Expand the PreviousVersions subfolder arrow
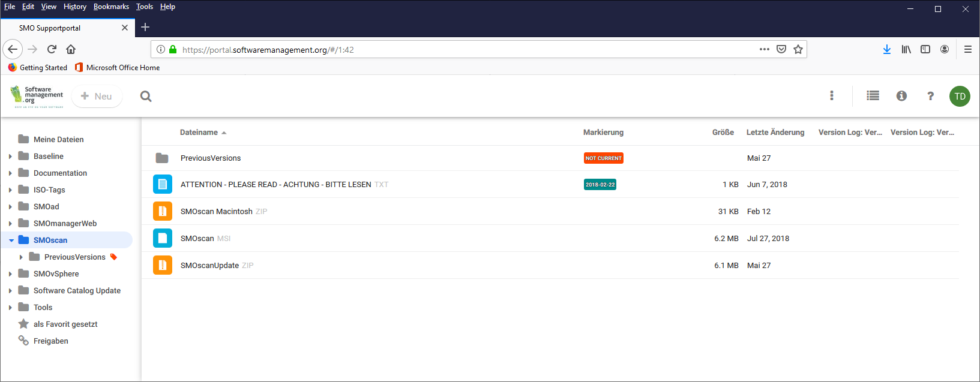 tap(22, 257)
